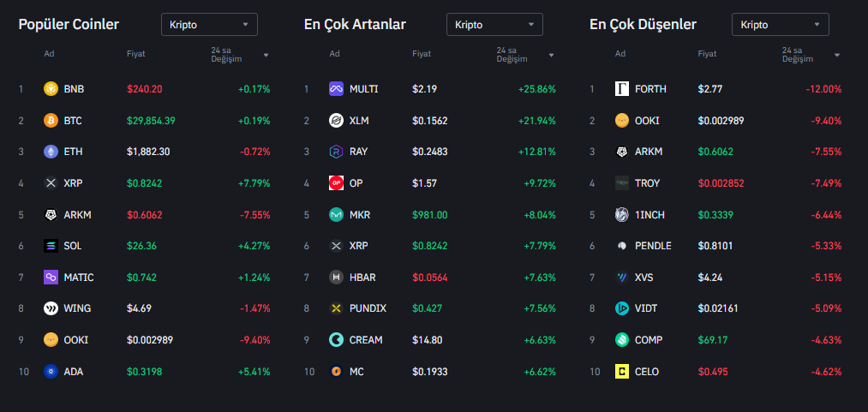
Task: Click the Fiyat column header in En Çok Artanlar
Action: [422, 54]
